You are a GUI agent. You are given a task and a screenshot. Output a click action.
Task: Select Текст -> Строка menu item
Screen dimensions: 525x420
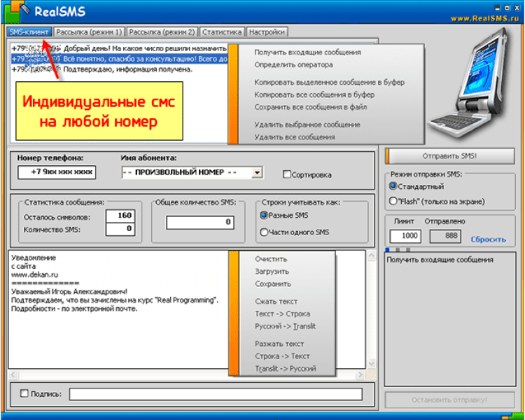click(x=282, y=314)
